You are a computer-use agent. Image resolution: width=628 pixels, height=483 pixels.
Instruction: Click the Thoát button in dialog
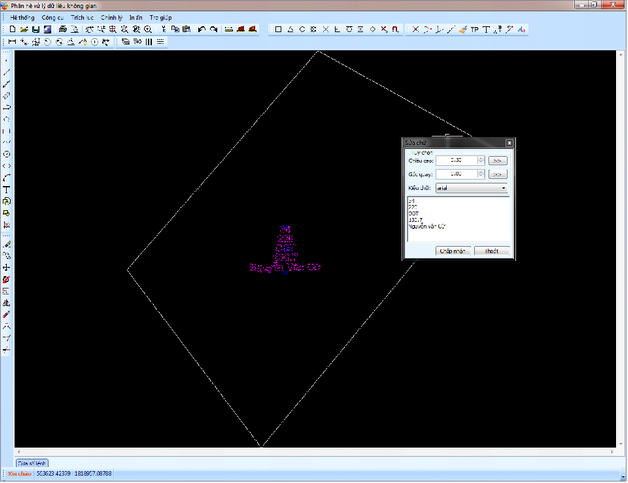pos(491,251)
